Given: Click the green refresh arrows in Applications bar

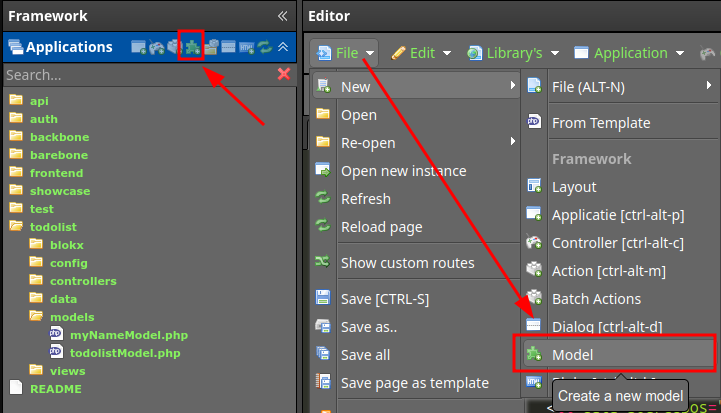Looking at the screenshot, I should click(265, 47).
